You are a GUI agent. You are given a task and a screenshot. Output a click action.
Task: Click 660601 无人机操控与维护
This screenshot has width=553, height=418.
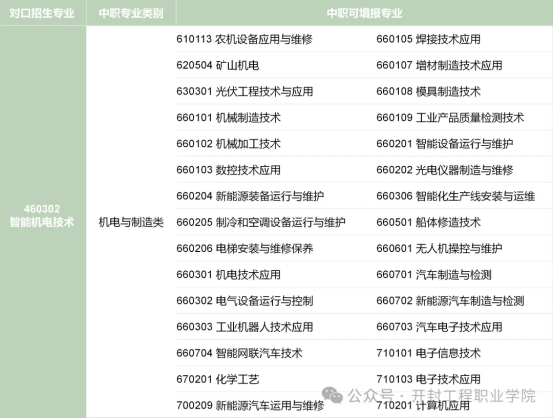pos(439,248)
